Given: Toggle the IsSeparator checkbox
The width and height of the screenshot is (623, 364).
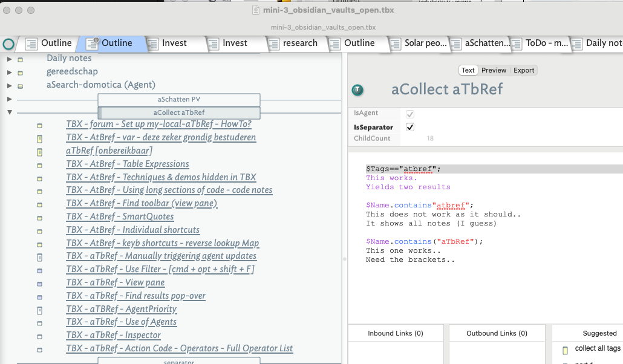Looking at the screenshot, I should point(410,127).
